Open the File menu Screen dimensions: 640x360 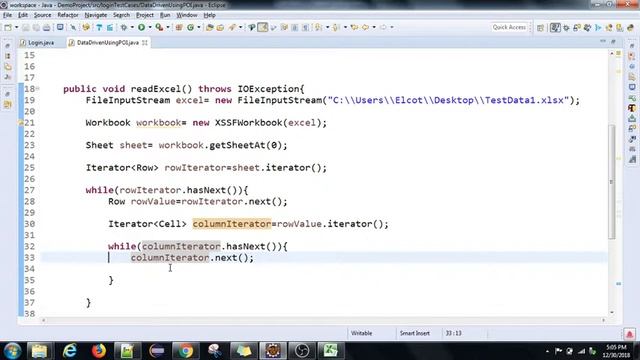[x=7, y=15]
